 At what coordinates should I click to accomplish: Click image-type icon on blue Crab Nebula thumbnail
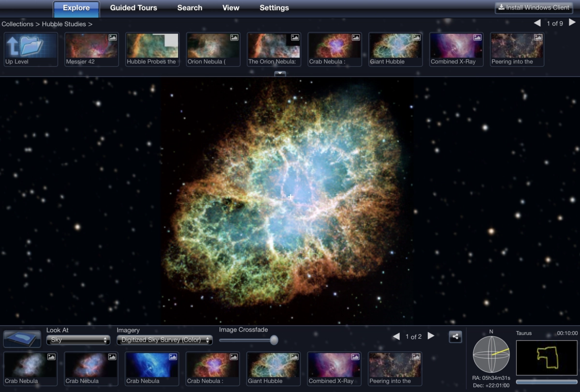tap(173, 357)
